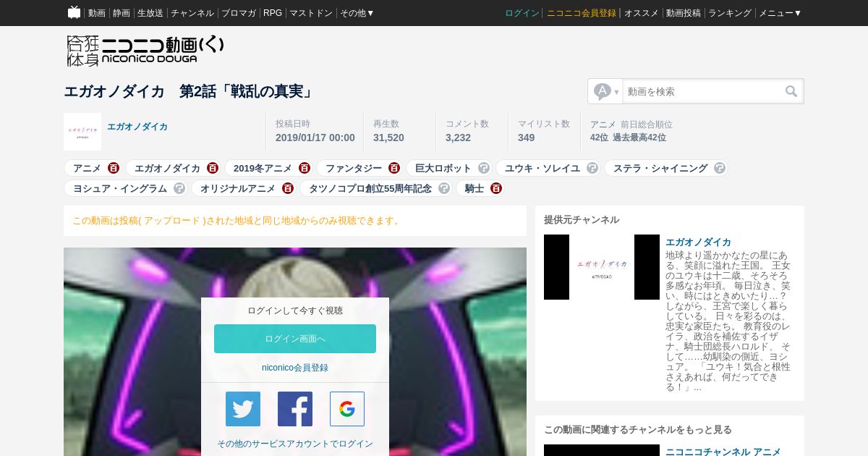Open エガオノダイカ channel title in sidebar
Viewport: 868px width, 456px height.
click(x=698, y=242)
